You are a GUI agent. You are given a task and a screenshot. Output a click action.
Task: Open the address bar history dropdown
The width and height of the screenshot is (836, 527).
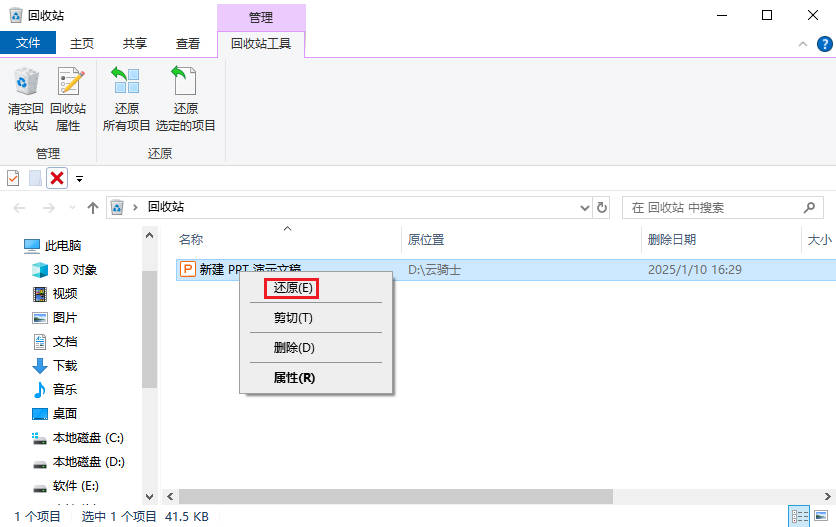(586, 208)
